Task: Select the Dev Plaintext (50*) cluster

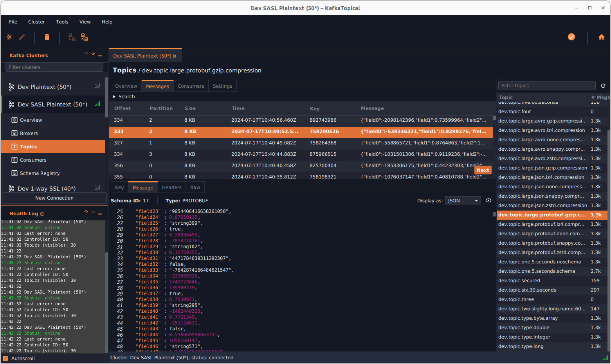Action: [53, 87]
